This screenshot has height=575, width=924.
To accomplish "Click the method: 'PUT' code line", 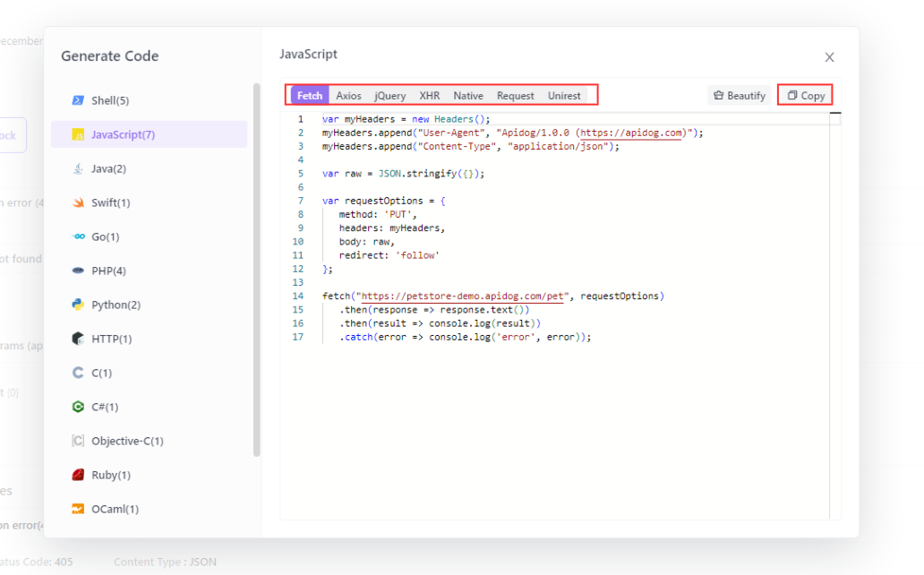I will [x=378, y=215].
